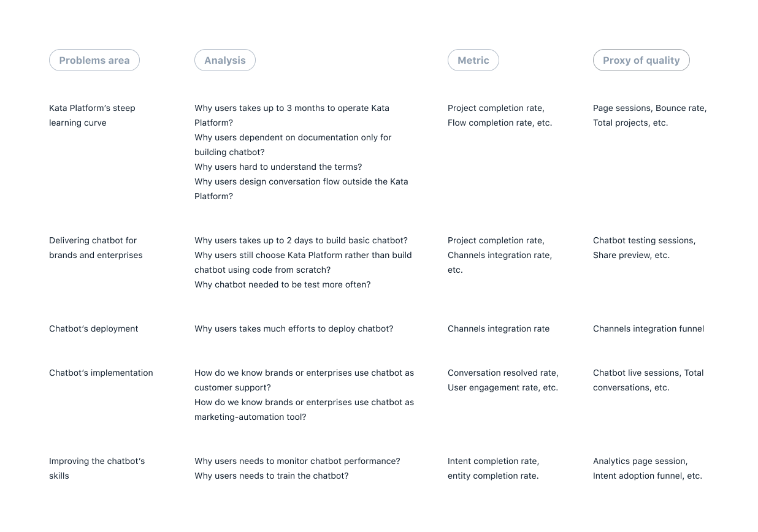The height and width of the screenshot is (532, 758).
Task: Click the Page sessions, Bounce rate proxy text
Action: click(650, 108)
